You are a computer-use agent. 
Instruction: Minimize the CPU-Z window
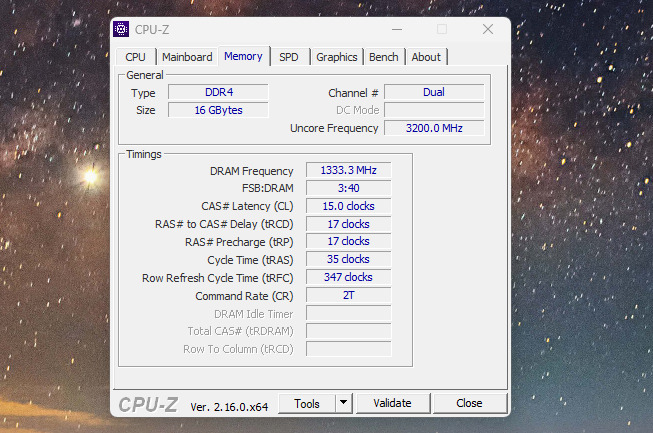click(x=397, y=30)
